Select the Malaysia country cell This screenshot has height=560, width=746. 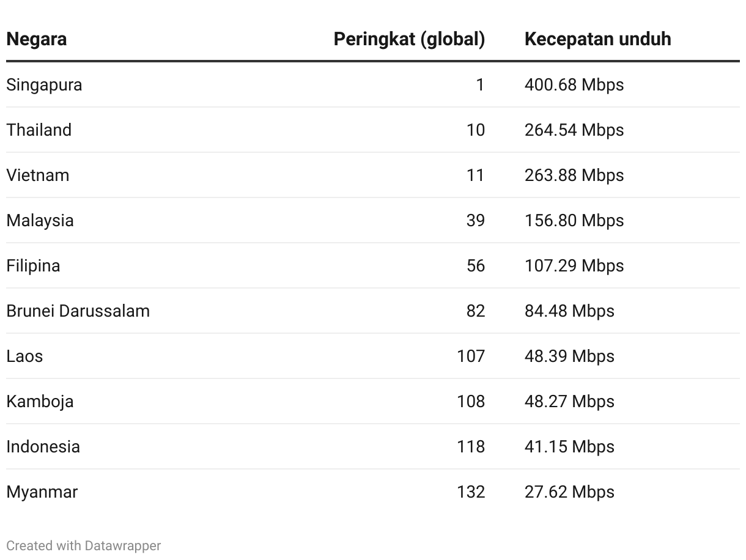pos(40,220)
